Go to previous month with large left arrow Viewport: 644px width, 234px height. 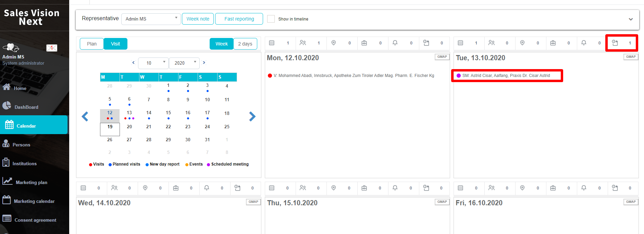coord(85,117)
